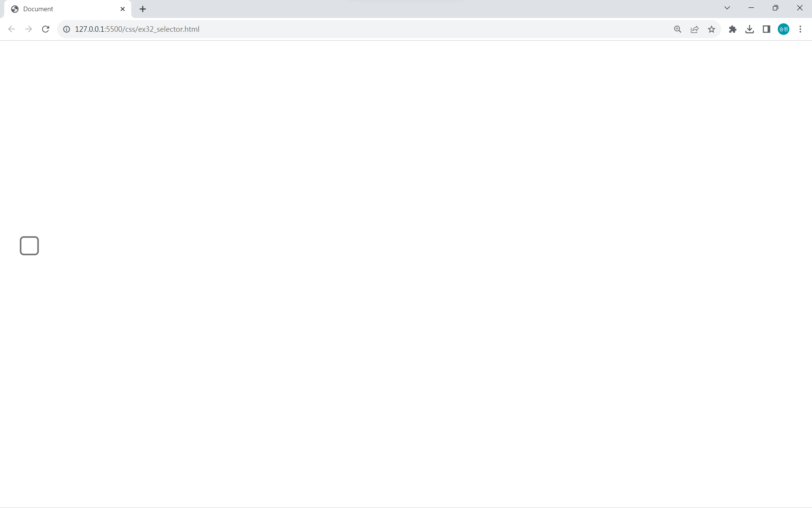Image resolution: width=812 pixels, height=508 pixels.
Task: Minimize the browser window
Action: (751, 8)
